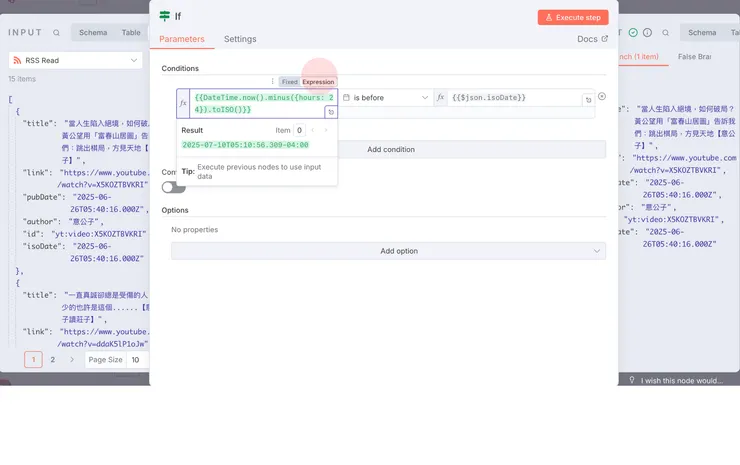Viewport: 740px width, 465px height.
Task: Go to page 1 of the input items
Action: [x=34, y=359]
